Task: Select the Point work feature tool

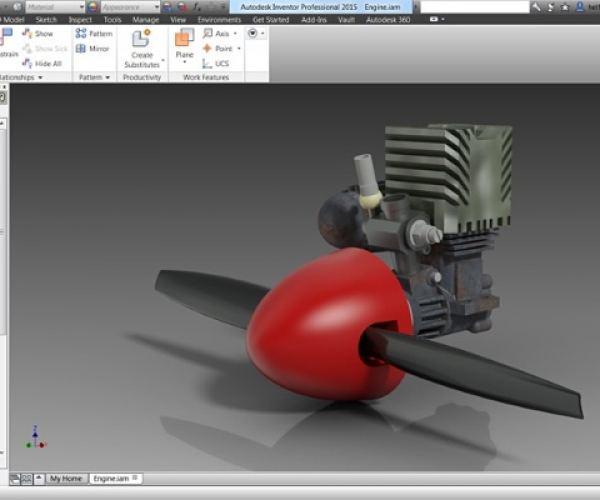Action: coord(221,48)
